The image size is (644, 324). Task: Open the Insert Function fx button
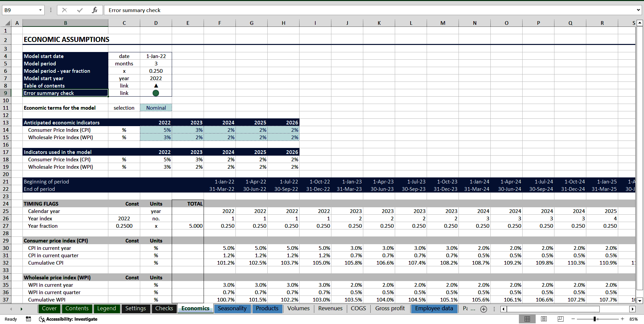95,10
